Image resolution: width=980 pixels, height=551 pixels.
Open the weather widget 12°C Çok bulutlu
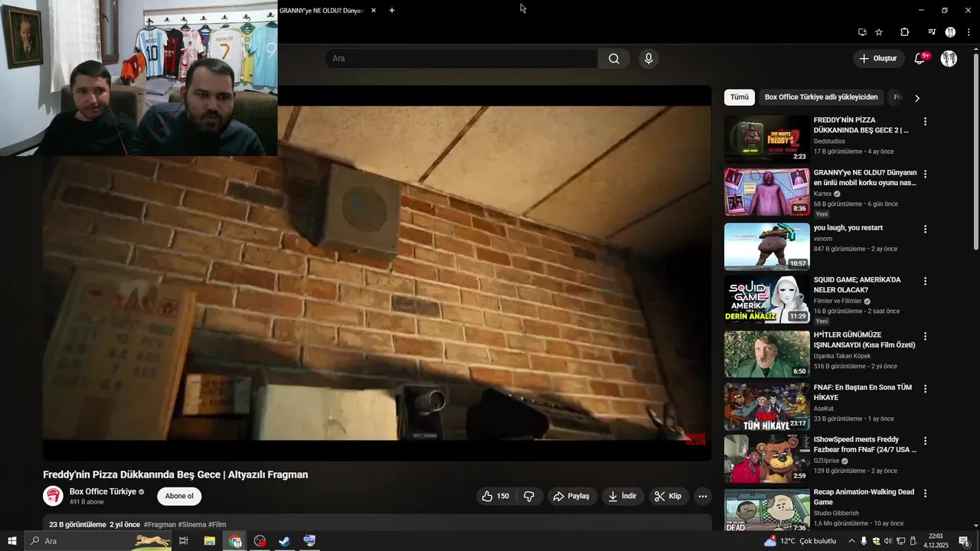(801, 541)
